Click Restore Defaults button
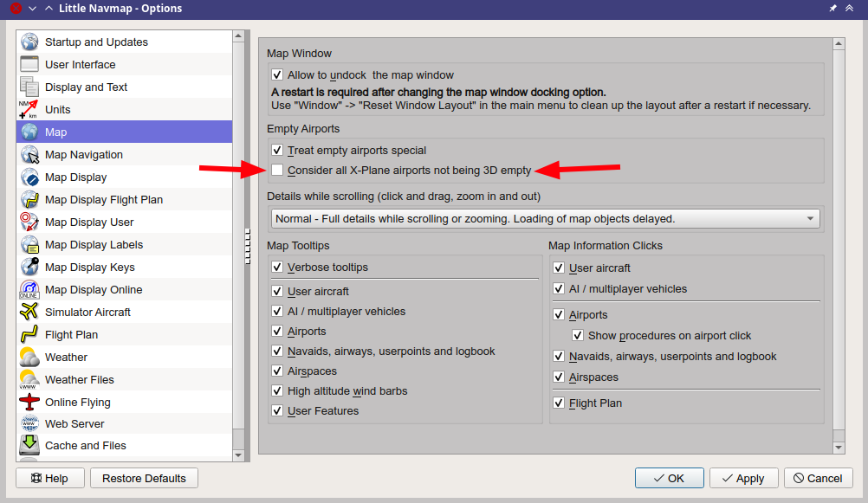This screenshot has width=868, height=503. click(x=144, y=478)
